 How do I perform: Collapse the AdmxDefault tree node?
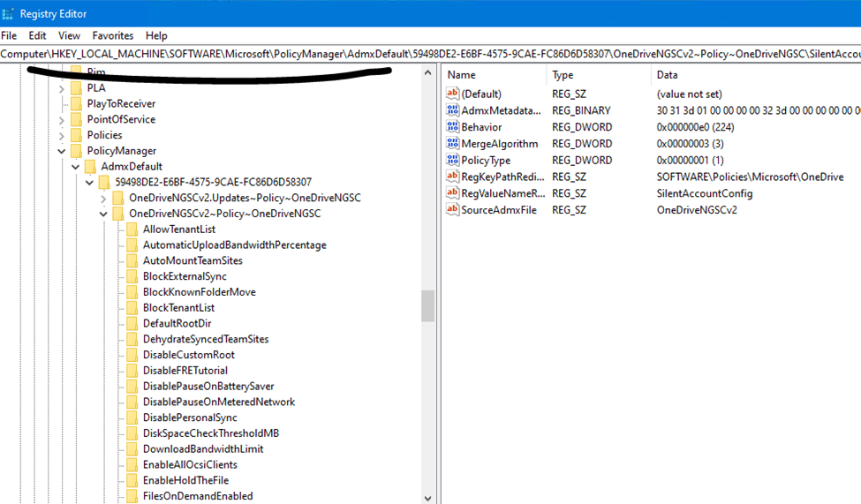(x=76, y=167)
